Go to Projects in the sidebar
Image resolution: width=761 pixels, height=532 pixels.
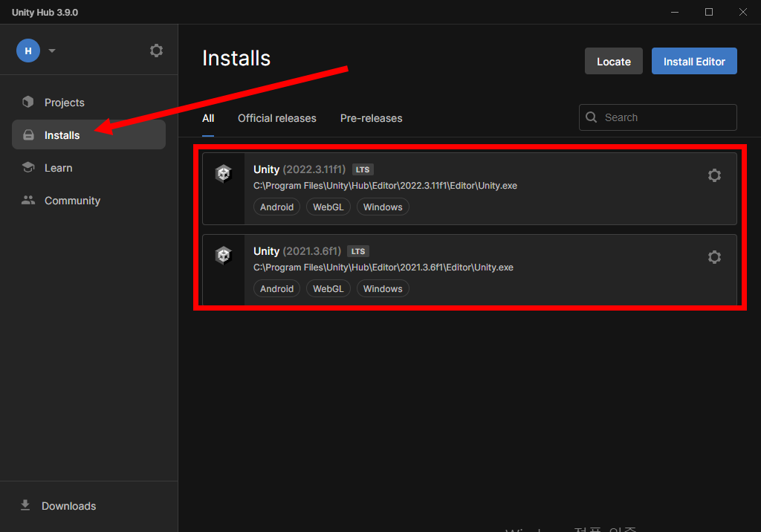coord(89,103)
